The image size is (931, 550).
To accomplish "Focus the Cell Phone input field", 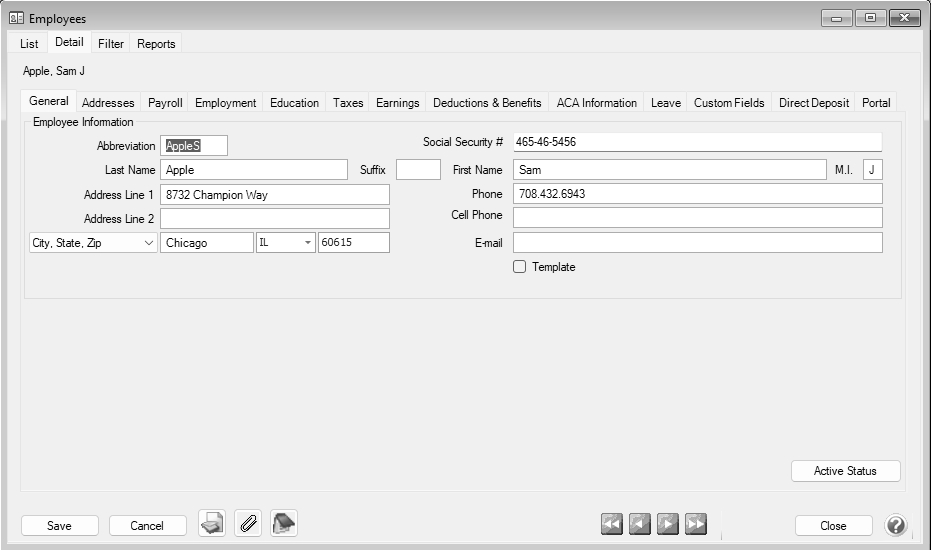I will click(697, 218).
